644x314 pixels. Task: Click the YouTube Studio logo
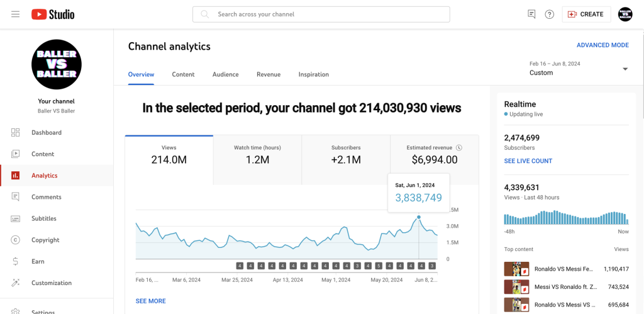(53, 14)
